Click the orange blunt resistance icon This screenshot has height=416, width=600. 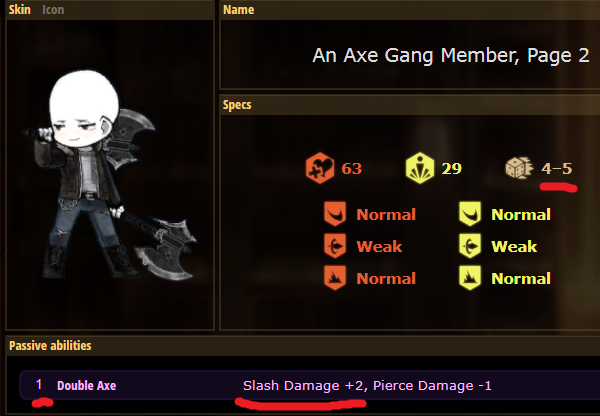[335, 278]
